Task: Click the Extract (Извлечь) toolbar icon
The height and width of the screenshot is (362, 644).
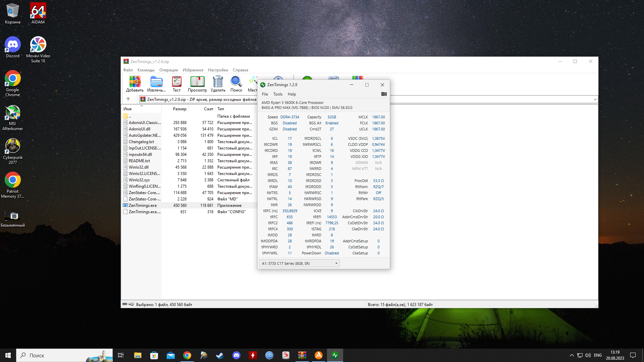Action: [x=156, y=82]
